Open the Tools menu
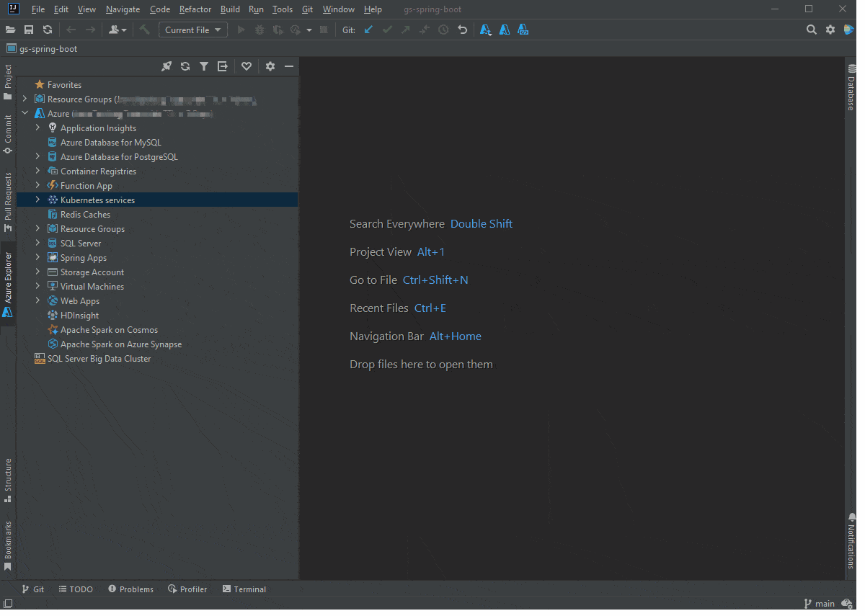865x616 pixels. point(283,9)
